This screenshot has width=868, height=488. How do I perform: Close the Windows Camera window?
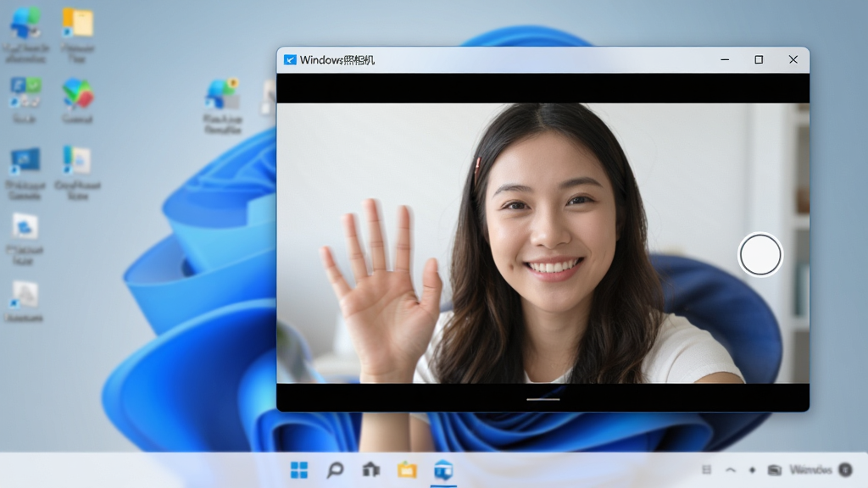tap(793, 60)
